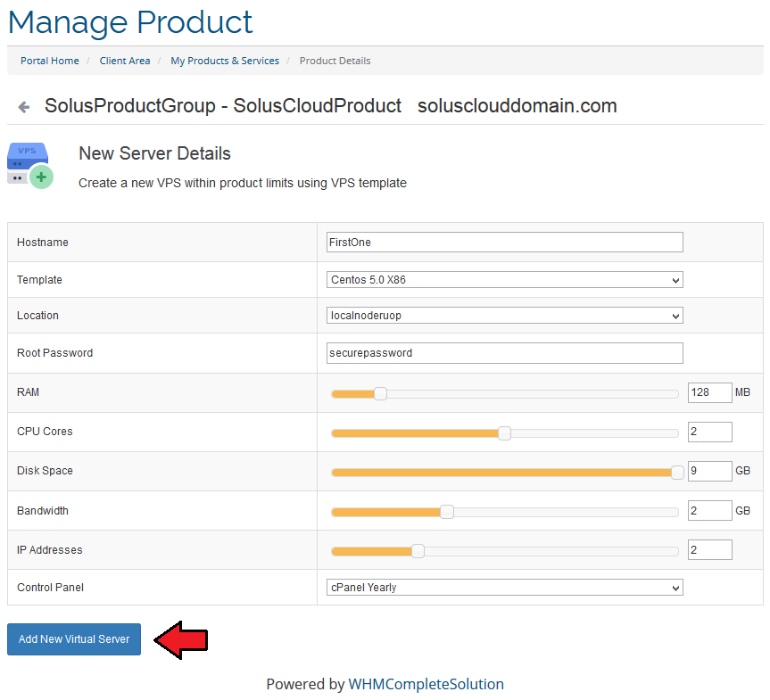Follow the WHMCompleteSolution link

[x=426, y=684]
